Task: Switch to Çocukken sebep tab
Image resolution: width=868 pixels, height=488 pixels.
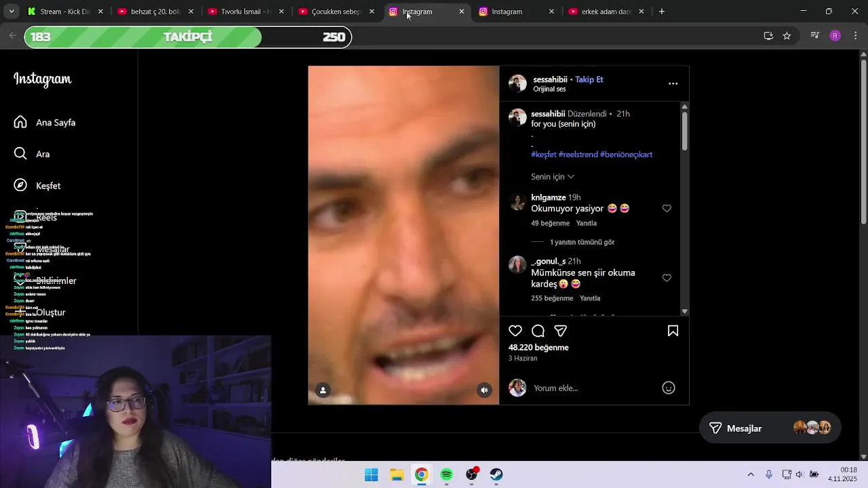Action: click(335, 12)
